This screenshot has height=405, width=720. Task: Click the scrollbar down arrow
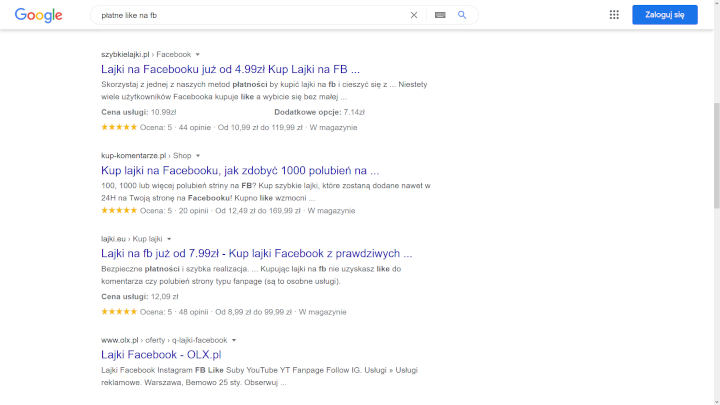(714, 399)
